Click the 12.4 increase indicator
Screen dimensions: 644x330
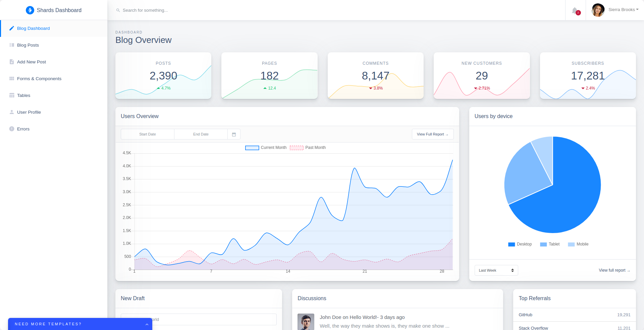[269, 88]
